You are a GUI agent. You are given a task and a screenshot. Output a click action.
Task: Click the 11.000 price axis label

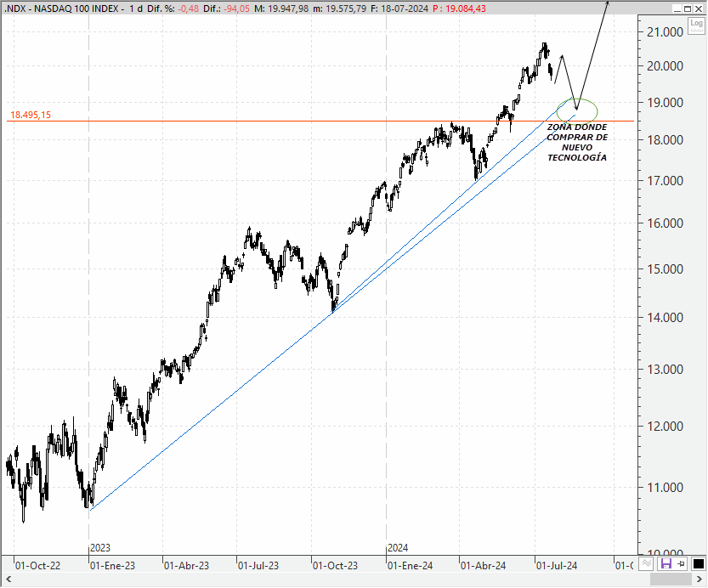666,488
